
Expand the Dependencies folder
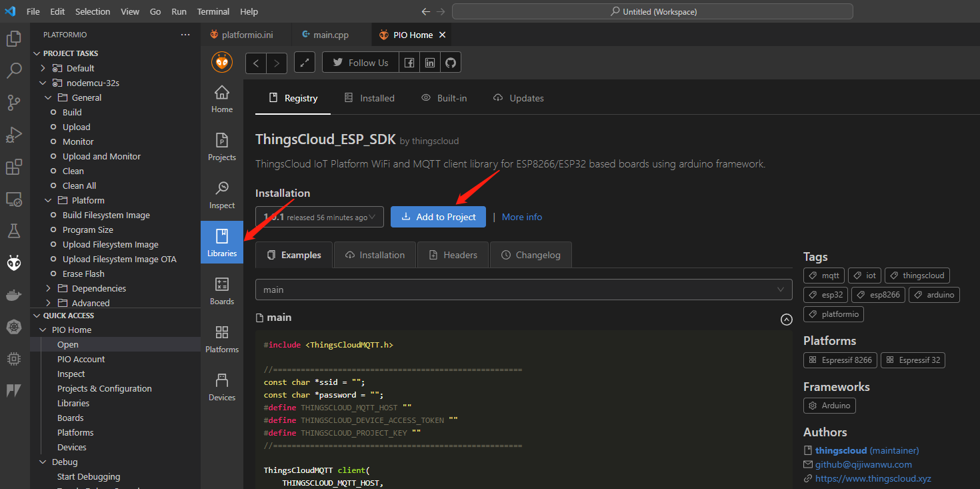coord(48,288)
